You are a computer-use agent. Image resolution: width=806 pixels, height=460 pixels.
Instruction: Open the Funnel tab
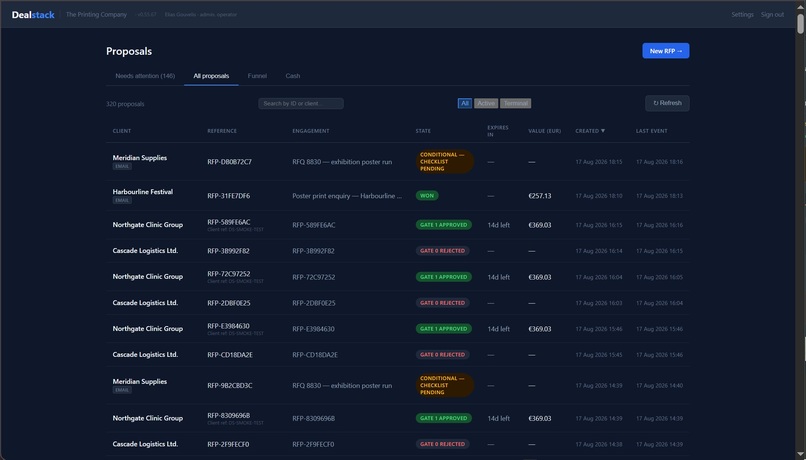[257, 76]
